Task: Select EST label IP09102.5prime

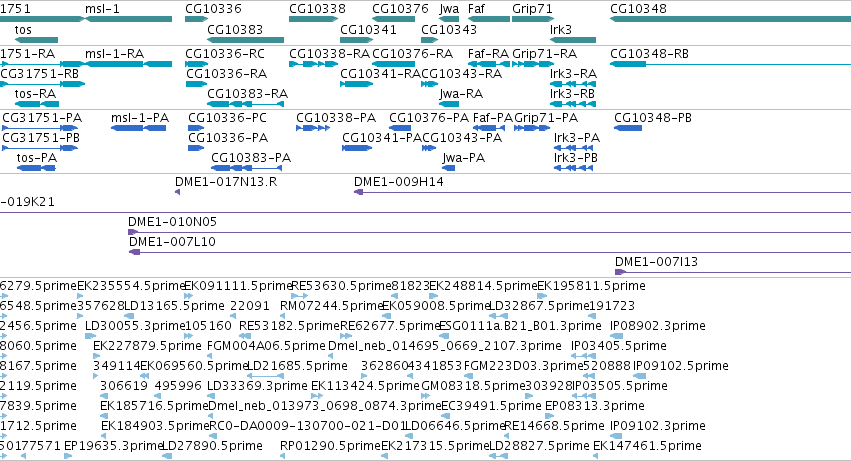Action: pos(681,365)
